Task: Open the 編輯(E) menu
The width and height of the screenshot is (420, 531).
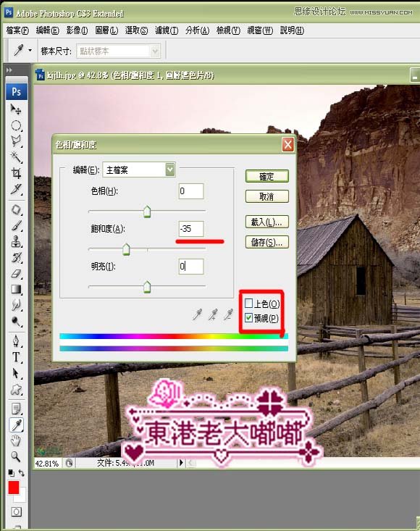Action: (48, 30)
